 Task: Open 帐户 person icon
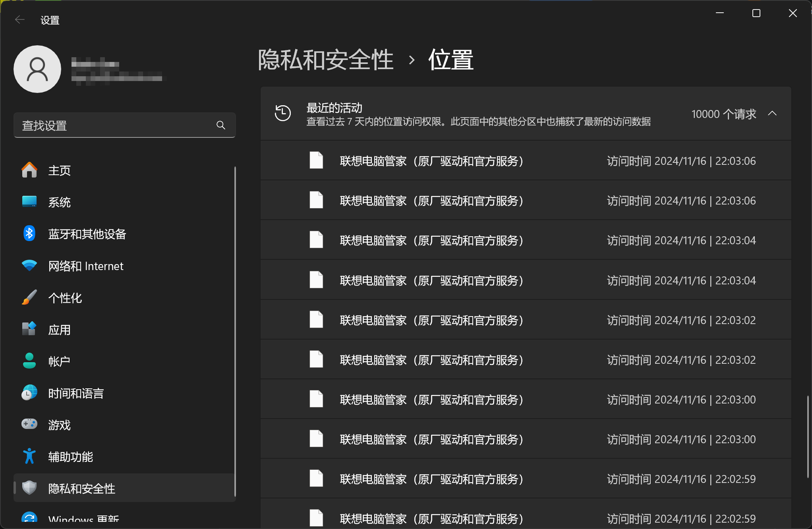(x=29, y=361)
